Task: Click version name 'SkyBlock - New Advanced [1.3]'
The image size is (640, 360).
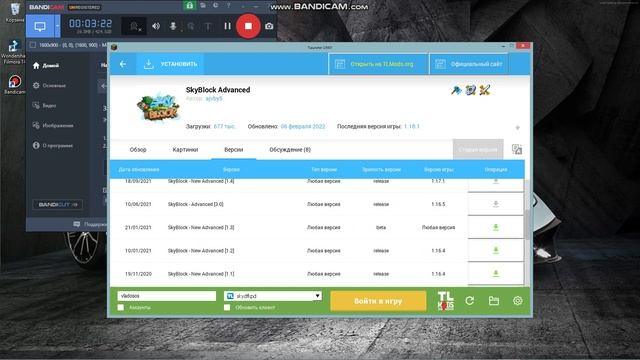Action: (201, 227)
